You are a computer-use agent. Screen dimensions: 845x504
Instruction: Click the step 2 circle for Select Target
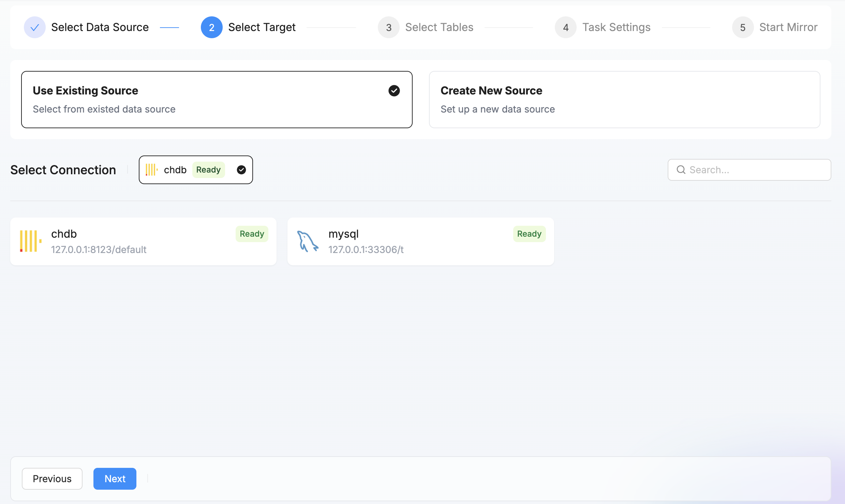[212, 27]
